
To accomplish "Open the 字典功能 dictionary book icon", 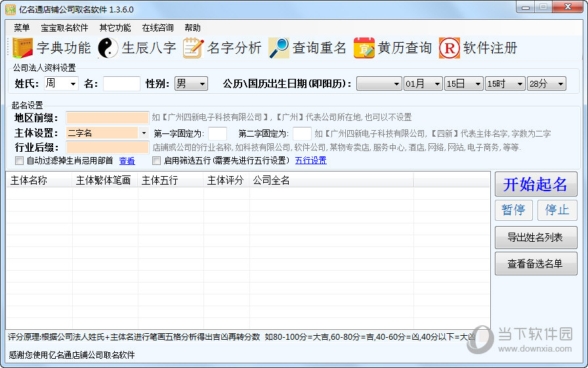I will tap(23, 48).
